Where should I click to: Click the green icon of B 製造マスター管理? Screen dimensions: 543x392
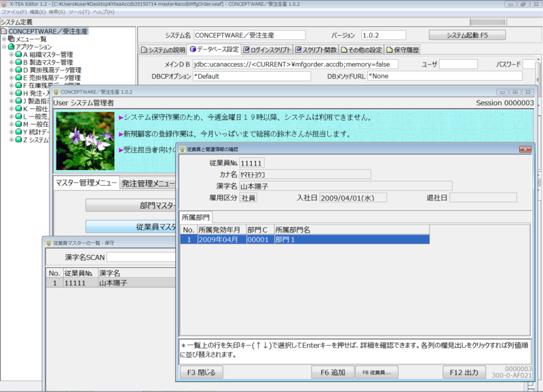[19, 62]
